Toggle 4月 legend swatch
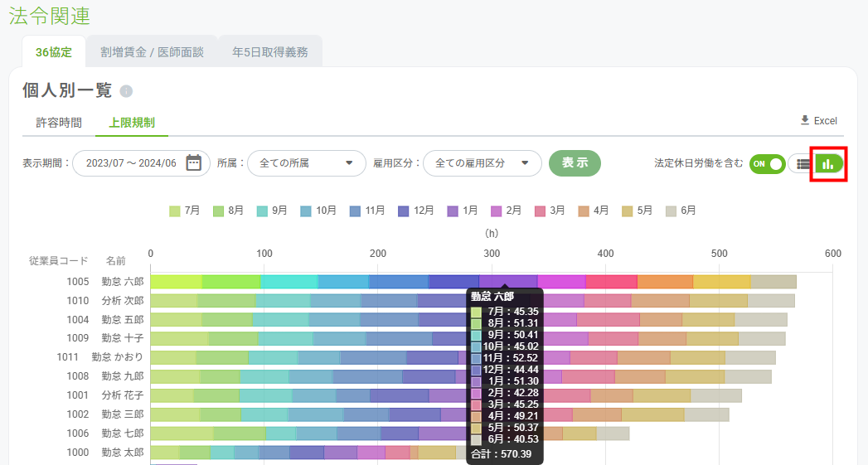The image size is (868, 465). pos(584,211)
